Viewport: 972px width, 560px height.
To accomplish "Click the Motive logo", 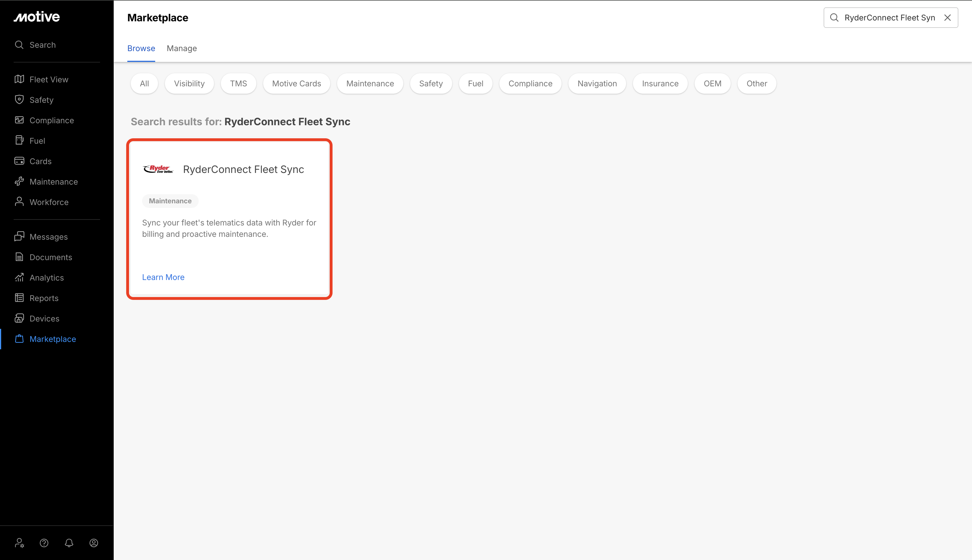I will (37, 16).
